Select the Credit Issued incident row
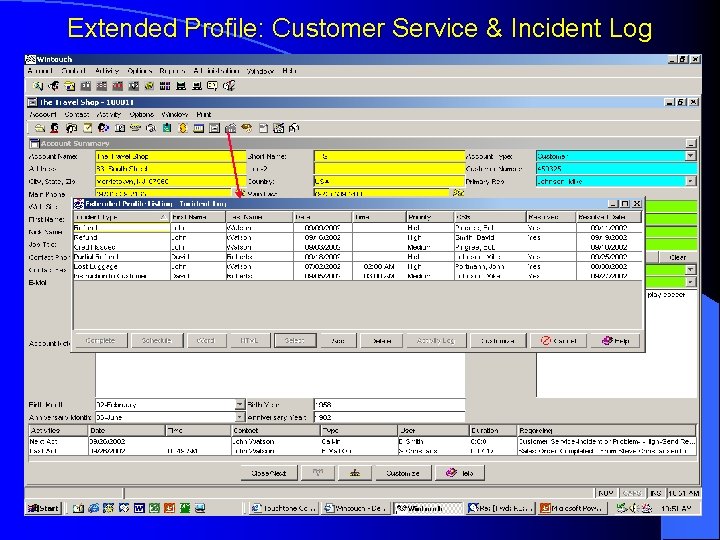The height and width of the screenshot is (540, 720). coord(358,247)
